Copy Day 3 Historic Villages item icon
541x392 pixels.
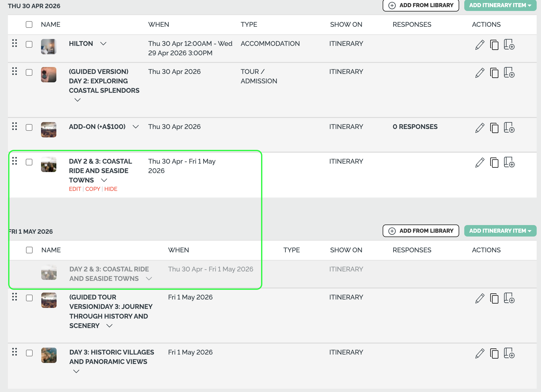tap(494, 354)
